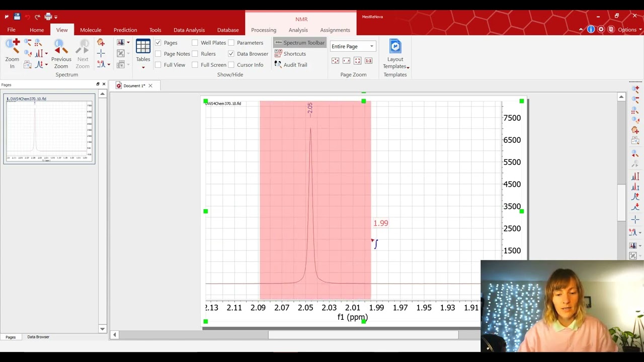The image size is (644, 362).
Task: Open the Audit Trail
Action: tap(291, 65)
